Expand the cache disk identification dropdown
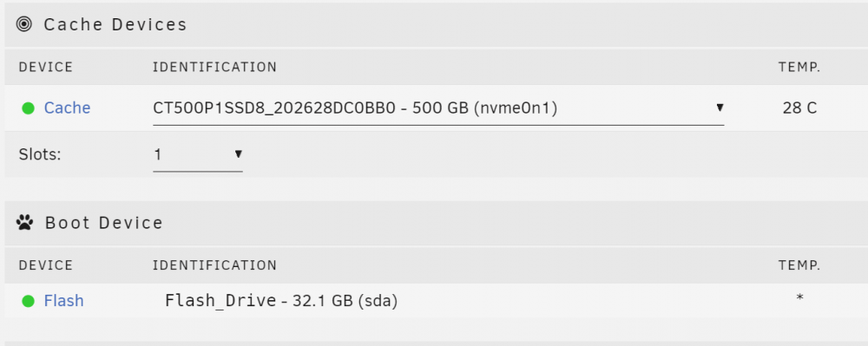The height and width of the screenshot is (346, 868). pos(438,109)
